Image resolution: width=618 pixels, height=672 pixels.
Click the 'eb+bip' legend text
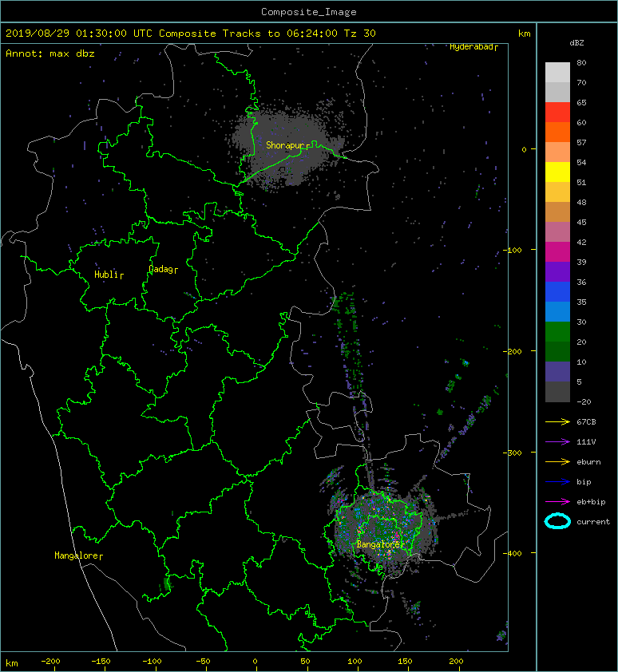[x=591, y=501]
